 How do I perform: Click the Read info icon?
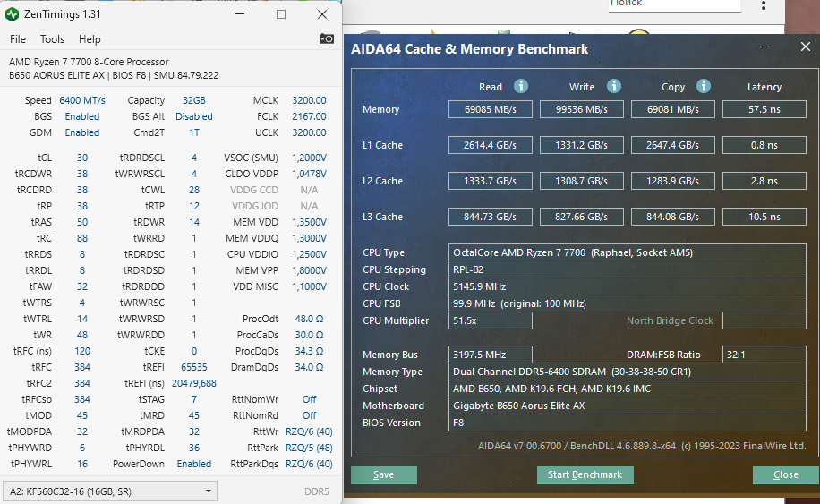click(521, 86)
